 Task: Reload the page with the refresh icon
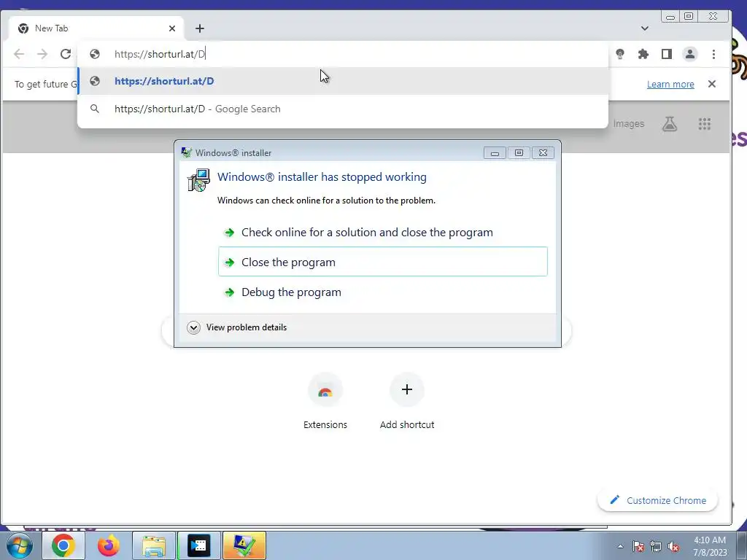66,54
